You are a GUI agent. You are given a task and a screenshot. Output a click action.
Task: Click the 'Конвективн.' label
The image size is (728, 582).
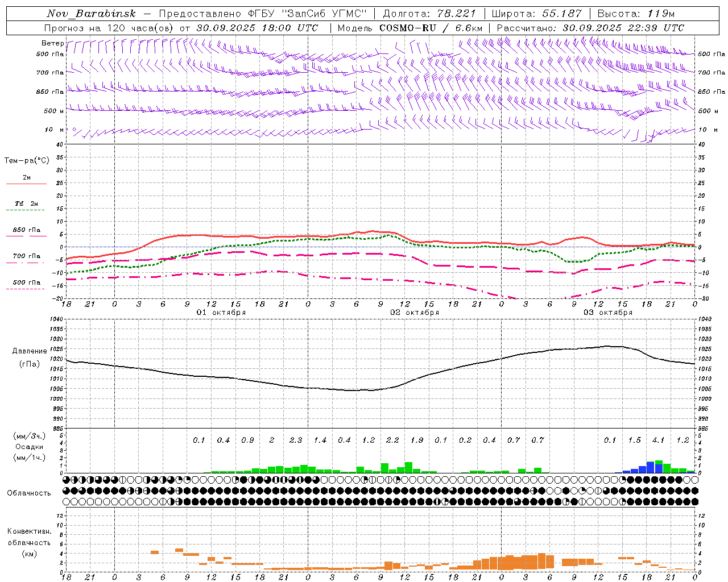tap(29, 531)
